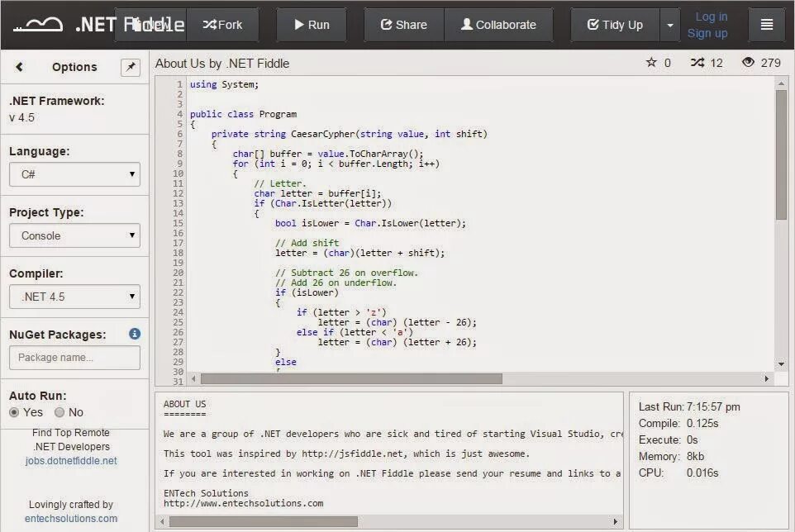
Task: Select Auto Run Yes
Action: point(14,412)
